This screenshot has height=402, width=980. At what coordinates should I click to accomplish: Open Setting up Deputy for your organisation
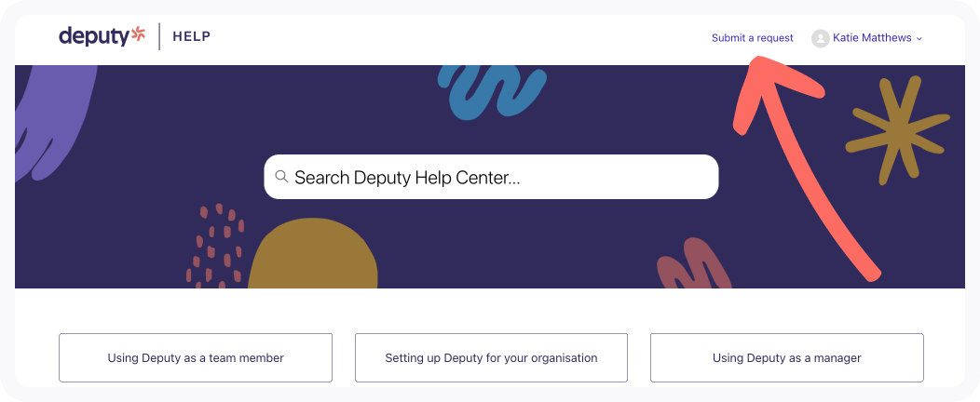pos(491,357)
